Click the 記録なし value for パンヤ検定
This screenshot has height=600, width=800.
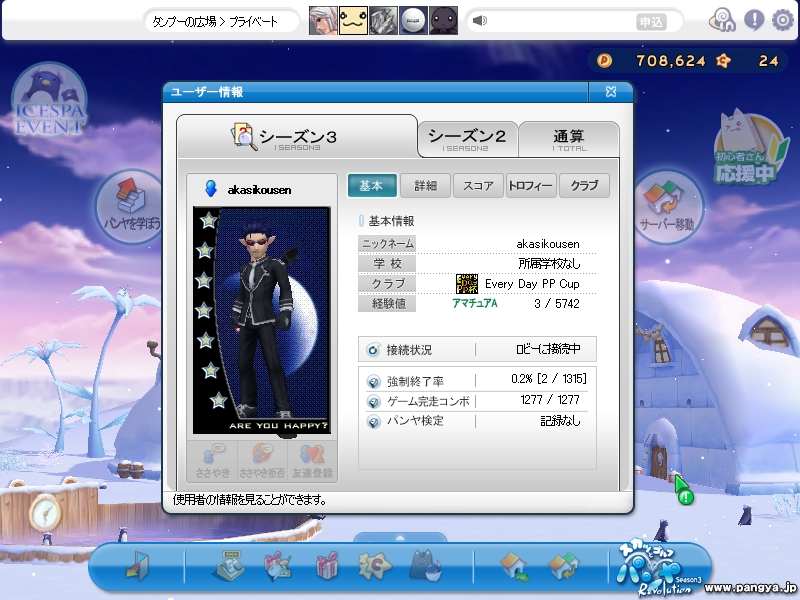click(560, 420)
